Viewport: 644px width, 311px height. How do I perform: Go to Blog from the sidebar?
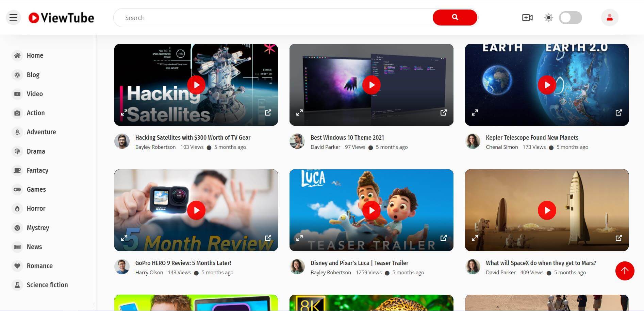tap(33, 75)
